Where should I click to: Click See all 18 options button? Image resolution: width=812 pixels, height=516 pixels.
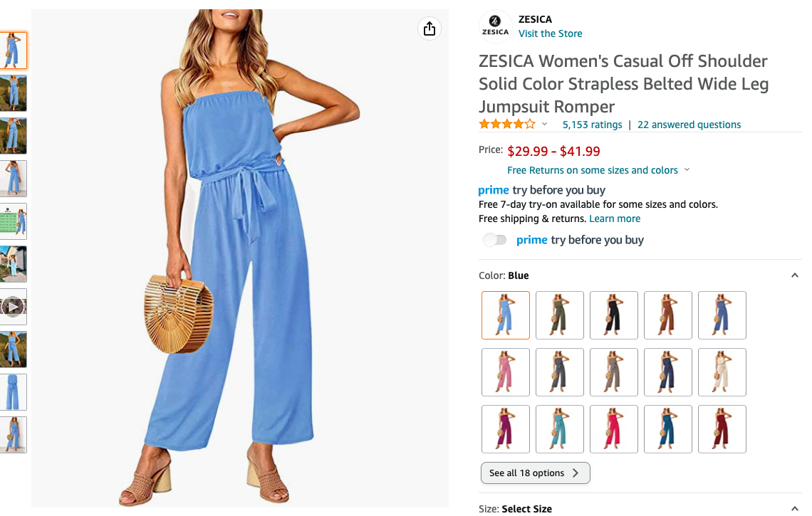click(535, 473)
